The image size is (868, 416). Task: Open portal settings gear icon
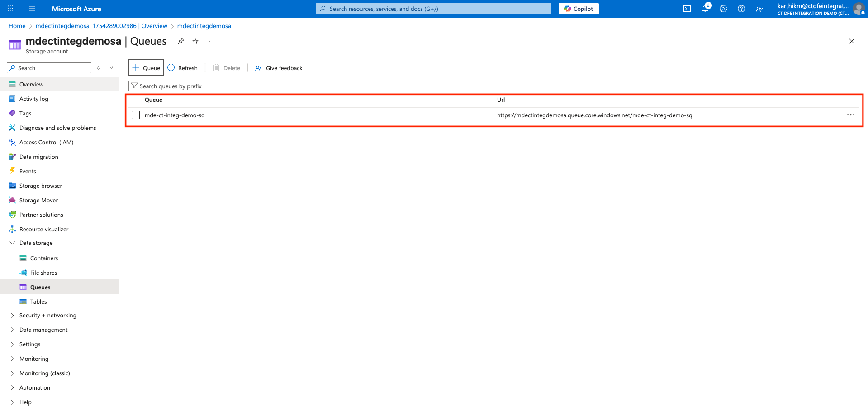click(723, 9)
